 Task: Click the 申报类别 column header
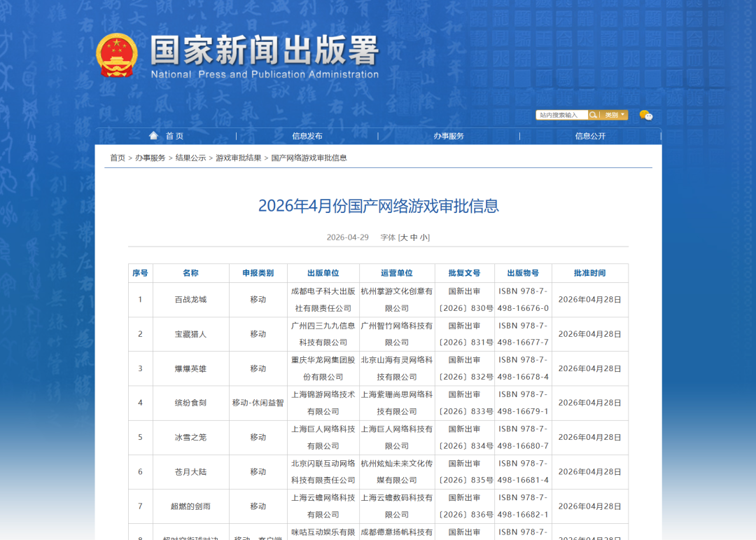pos(258,273)
